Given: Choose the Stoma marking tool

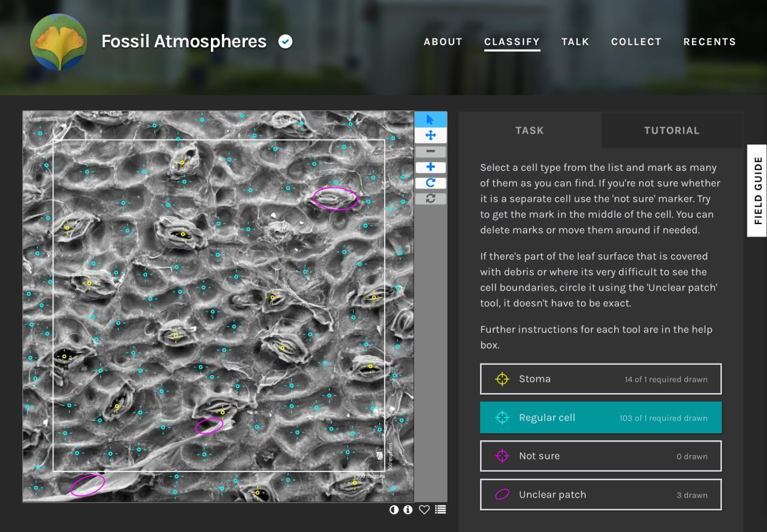Looking at the screenshot, I should tap(601, 379).
